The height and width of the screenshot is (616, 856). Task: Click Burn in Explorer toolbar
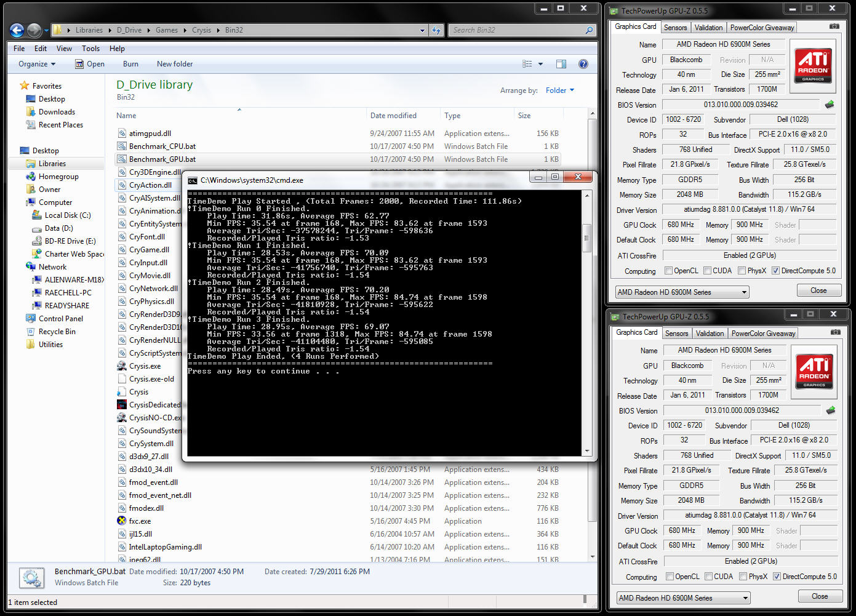(130, 64)
